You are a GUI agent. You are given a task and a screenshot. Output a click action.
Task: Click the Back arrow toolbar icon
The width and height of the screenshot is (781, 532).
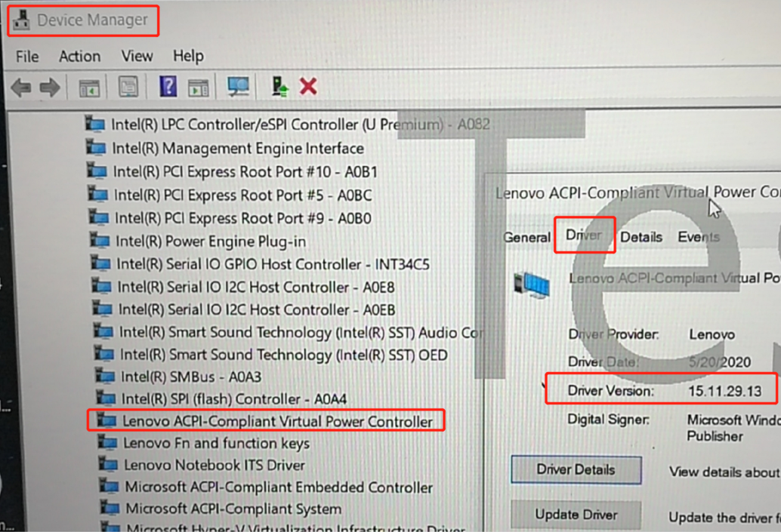coord(21,87)
